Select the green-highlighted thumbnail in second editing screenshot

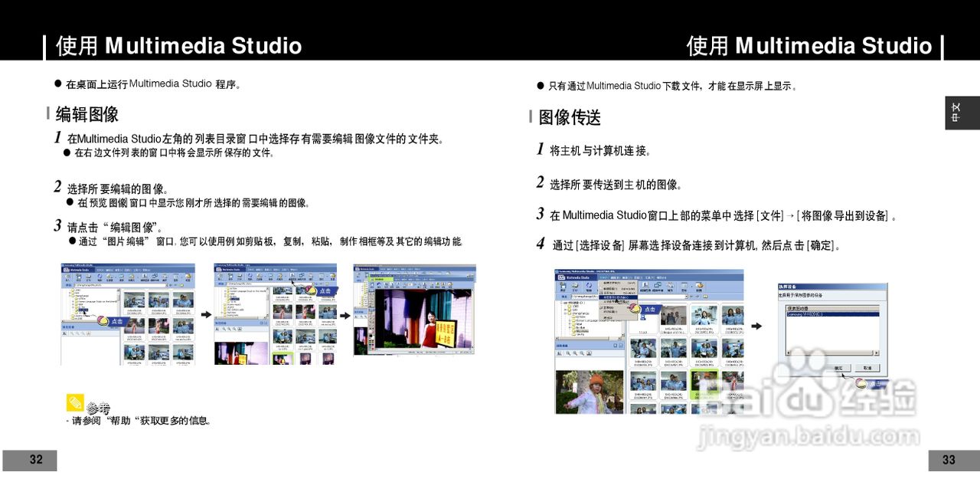click(x=283, y=359)
